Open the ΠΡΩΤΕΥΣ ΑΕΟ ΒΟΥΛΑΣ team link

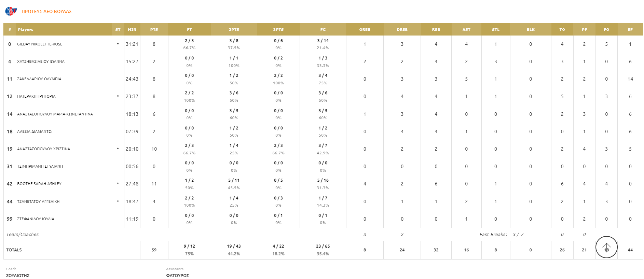[x=46, y=12]
